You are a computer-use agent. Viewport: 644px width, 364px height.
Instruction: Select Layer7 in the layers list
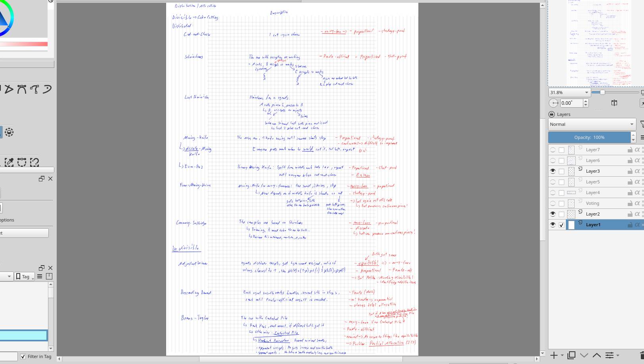click(592, 150)
